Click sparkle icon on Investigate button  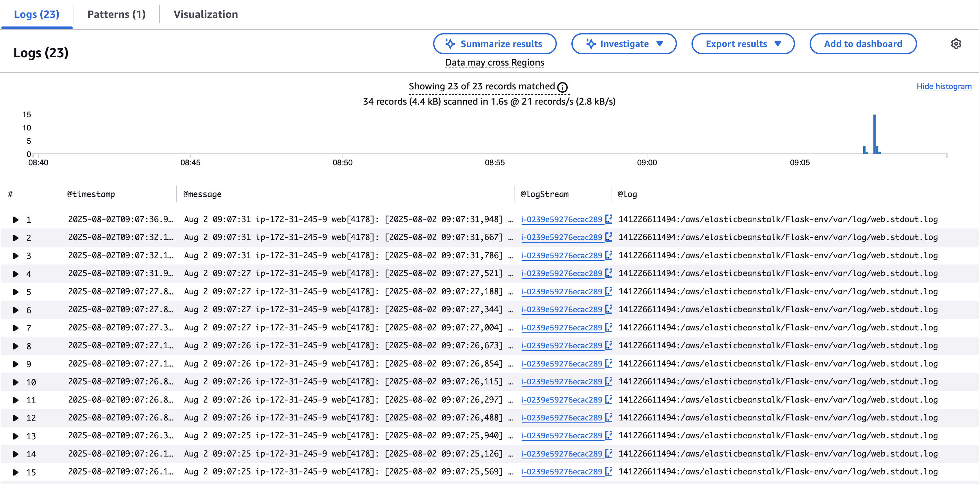click(x=591, y=44)
